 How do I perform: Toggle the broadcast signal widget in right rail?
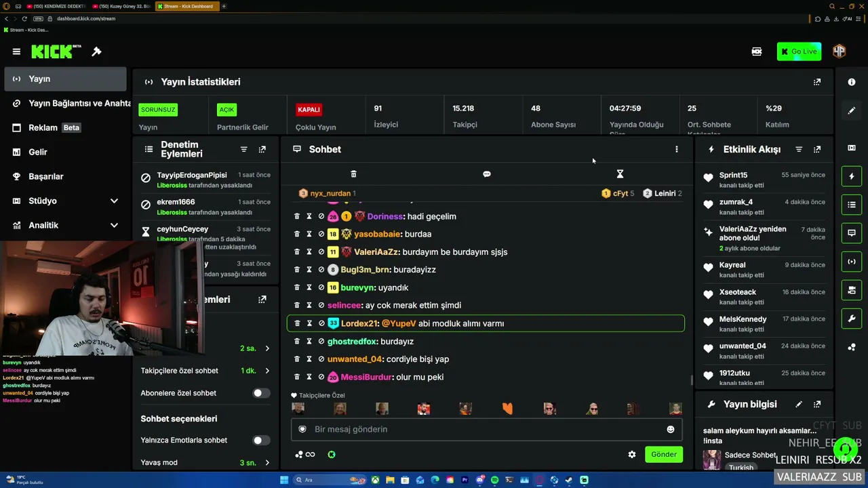coord(852,262)
